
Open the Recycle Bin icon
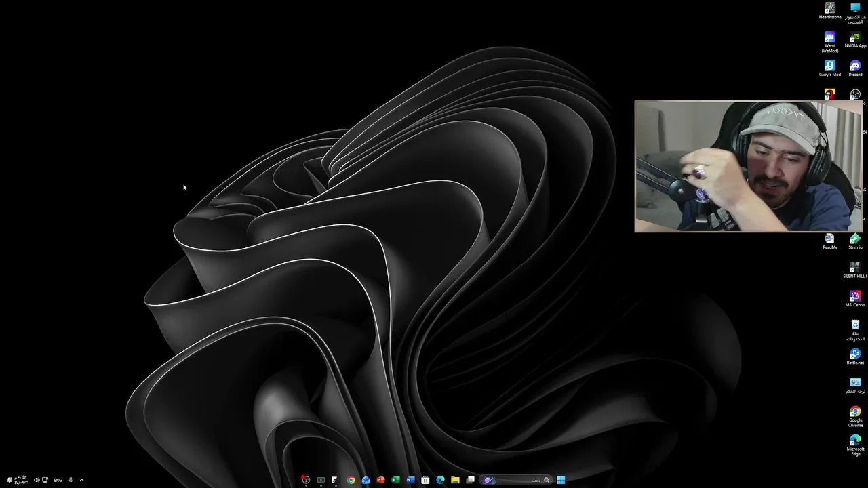[855, 330]
